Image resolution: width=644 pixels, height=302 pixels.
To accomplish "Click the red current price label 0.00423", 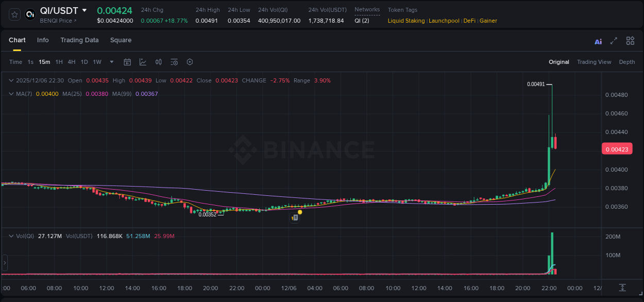I will click(617, 148).
